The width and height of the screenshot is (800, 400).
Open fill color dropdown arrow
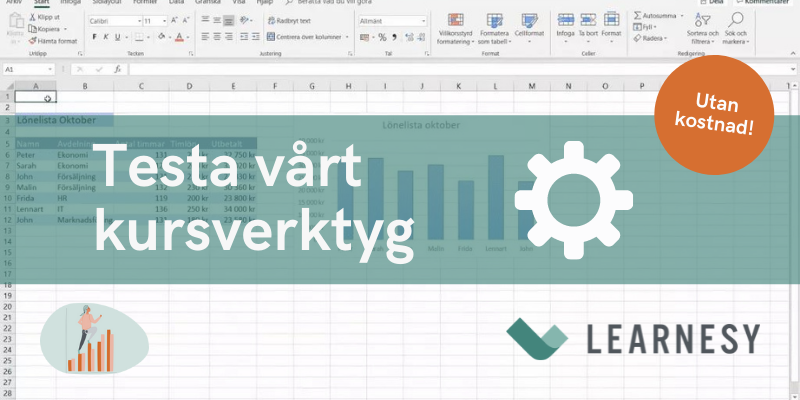pyautogui.click(x=169, y=37)
